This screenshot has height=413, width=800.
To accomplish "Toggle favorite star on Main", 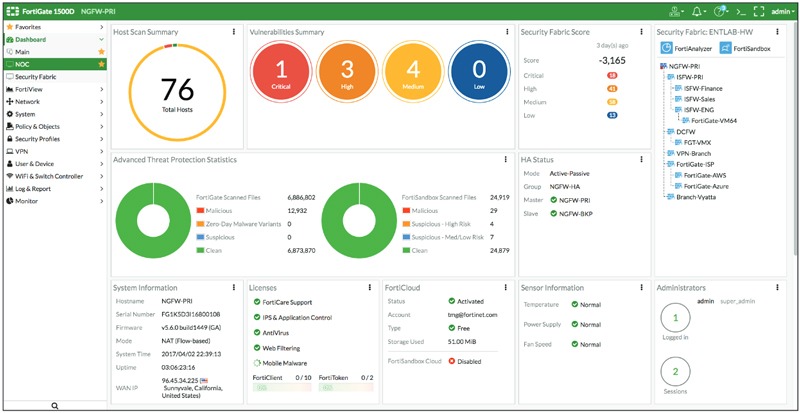I will pos(101,52).
